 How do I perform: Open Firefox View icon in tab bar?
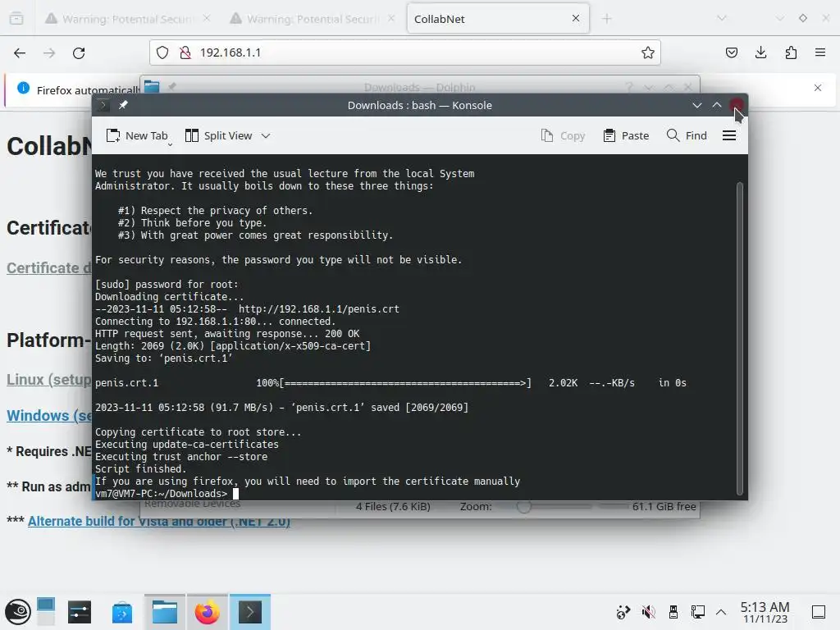(x=16, y=19)
